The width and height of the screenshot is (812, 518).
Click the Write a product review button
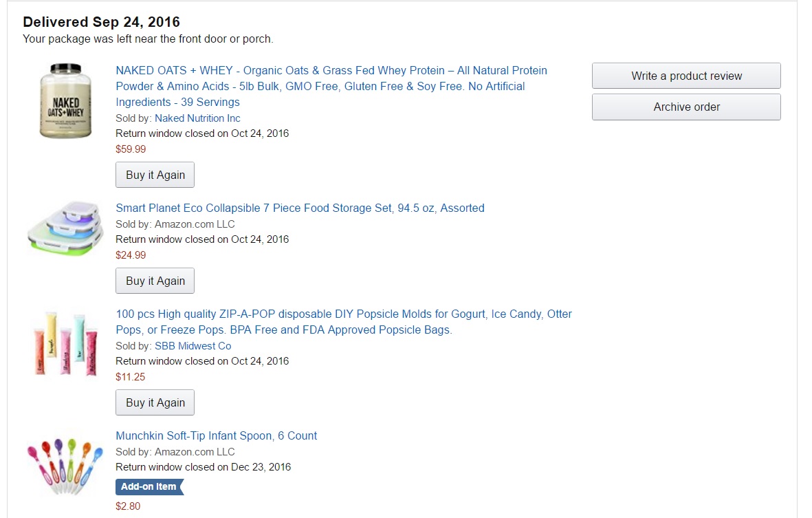coord(686,76)
